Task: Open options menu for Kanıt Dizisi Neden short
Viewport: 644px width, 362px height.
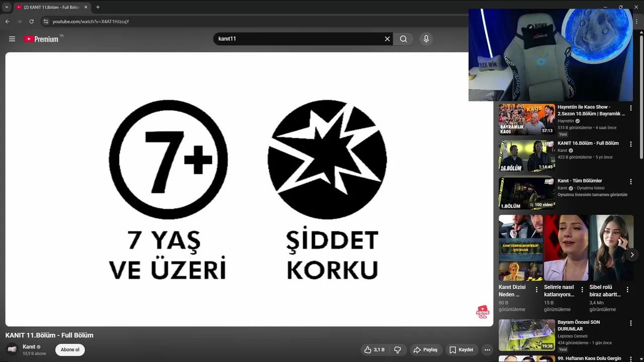Action: coord(536,290)
